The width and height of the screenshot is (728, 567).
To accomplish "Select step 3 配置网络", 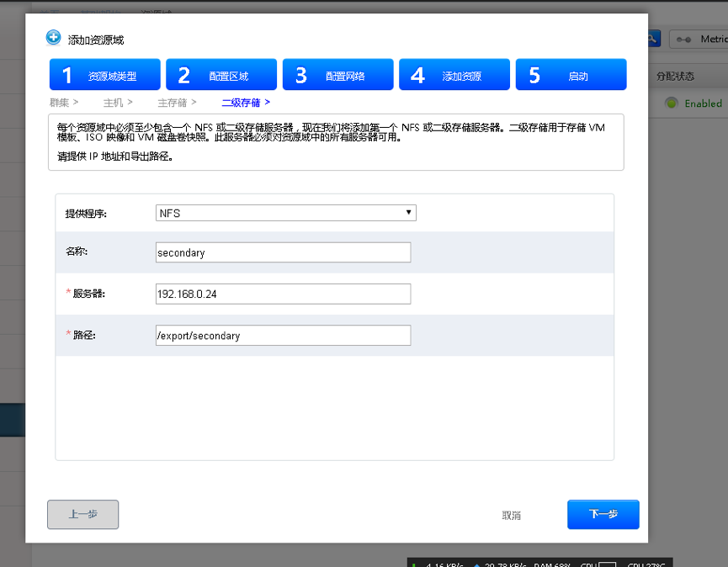I will click(x=337, y=75).
